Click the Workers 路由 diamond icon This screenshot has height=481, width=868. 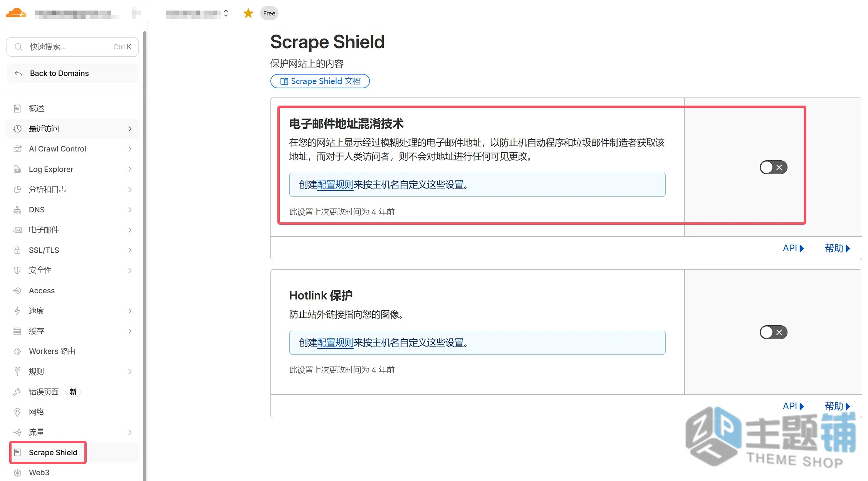(17, 351)
